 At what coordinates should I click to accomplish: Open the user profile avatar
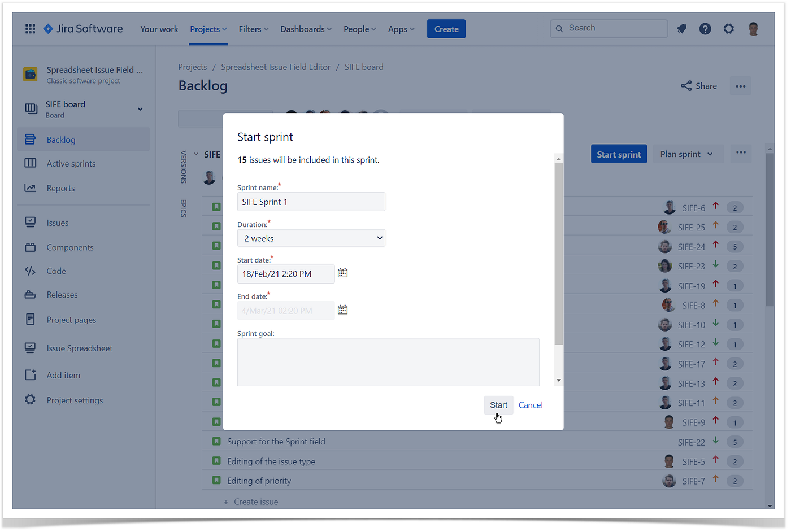click(753, 29)
